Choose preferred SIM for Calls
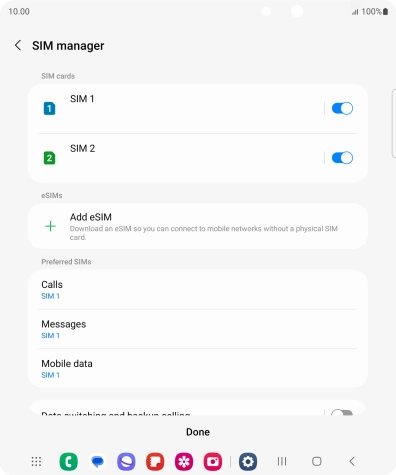 click(198, 290)
